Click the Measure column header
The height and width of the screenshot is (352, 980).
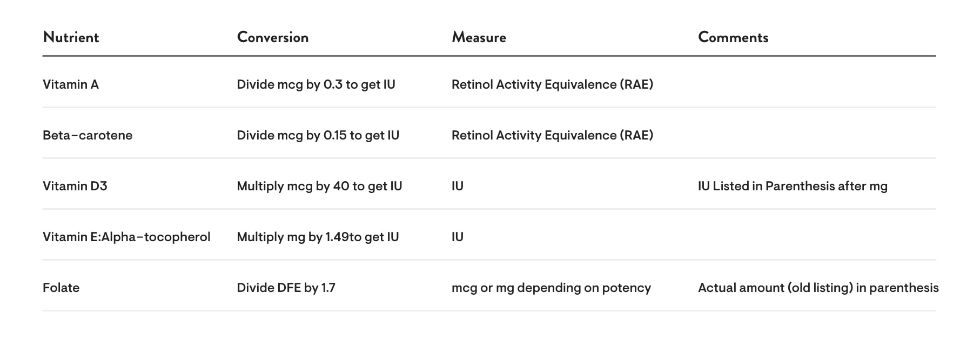click(x=479, y=37)
